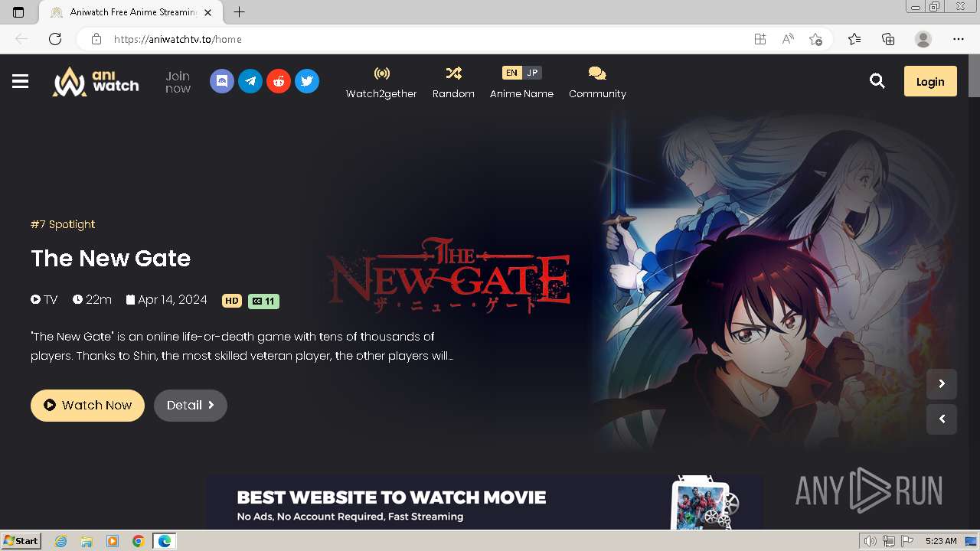This screenshot has height=551, width=980.
Task: Open the volume tray icon
Action: click(x=871, y=541)
